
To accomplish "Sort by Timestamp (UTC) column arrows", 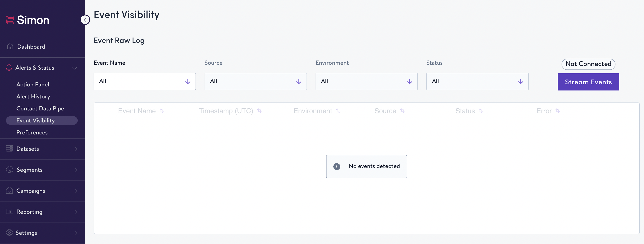I will (x=259, y=111).
